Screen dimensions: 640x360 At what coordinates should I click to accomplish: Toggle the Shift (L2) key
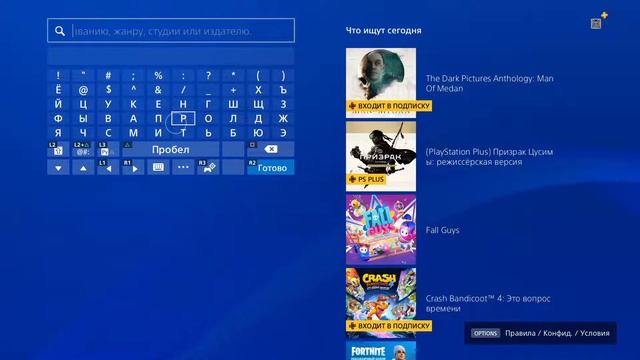point(58,149)
